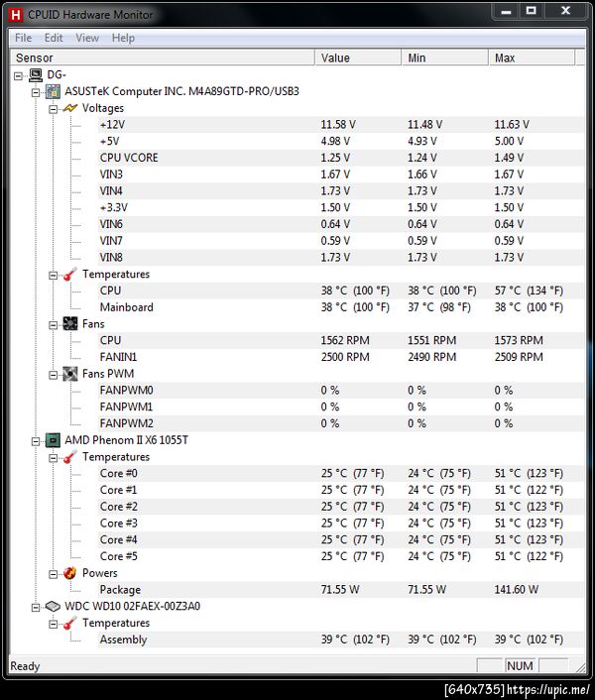
Task: Click the Voltages lightning bolt icon
Action: pyautogui.click(x=70, y=108)
